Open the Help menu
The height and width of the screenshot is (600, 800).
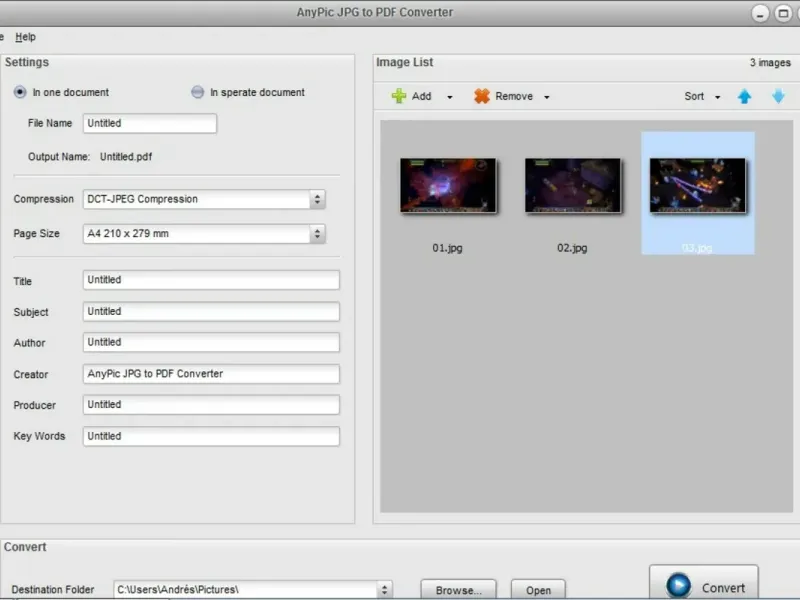click(26, 37)
